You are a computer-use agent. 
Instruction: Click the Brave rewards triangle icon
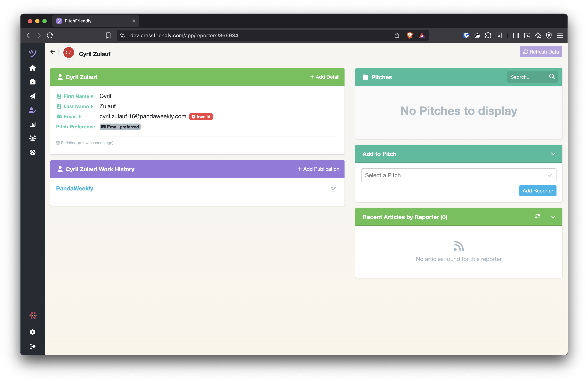[422, 35]
